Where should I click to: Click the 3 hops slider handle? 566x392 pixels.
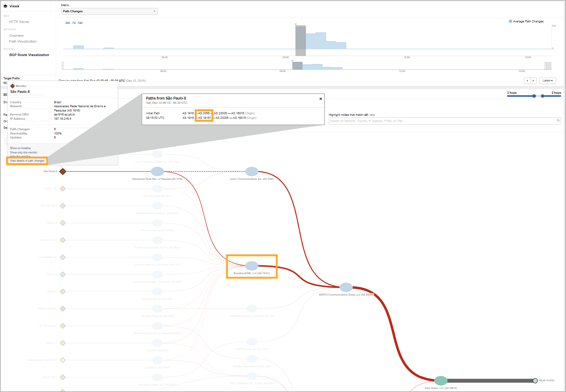[534, 96]
